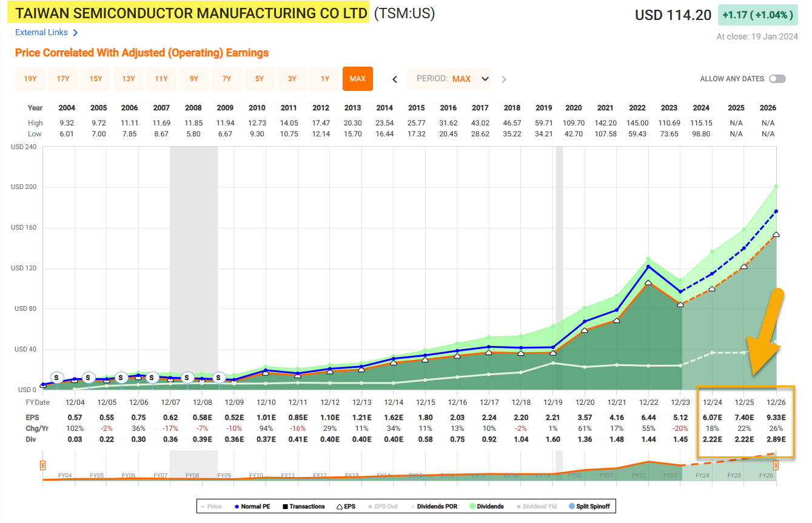The width and height of the screenshot is (812, 523).
Task: Click the Dividend Yld legend marker
Action: click(518, 506)
